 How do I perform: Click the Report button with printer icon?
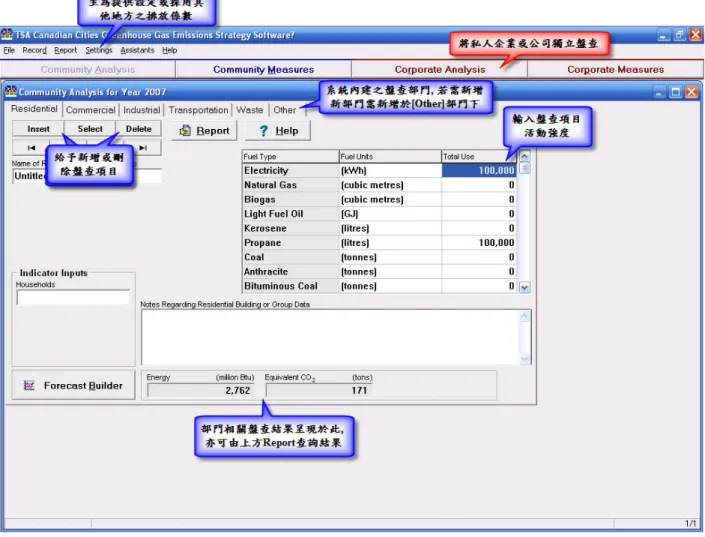(x=204, y=131)
